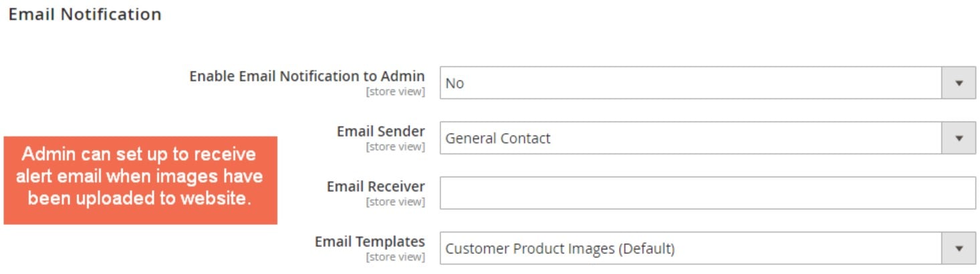Click the Email Templates dropdown arrow button
The width and height of the screenshot is (980, 274).
tap(959, 249)
